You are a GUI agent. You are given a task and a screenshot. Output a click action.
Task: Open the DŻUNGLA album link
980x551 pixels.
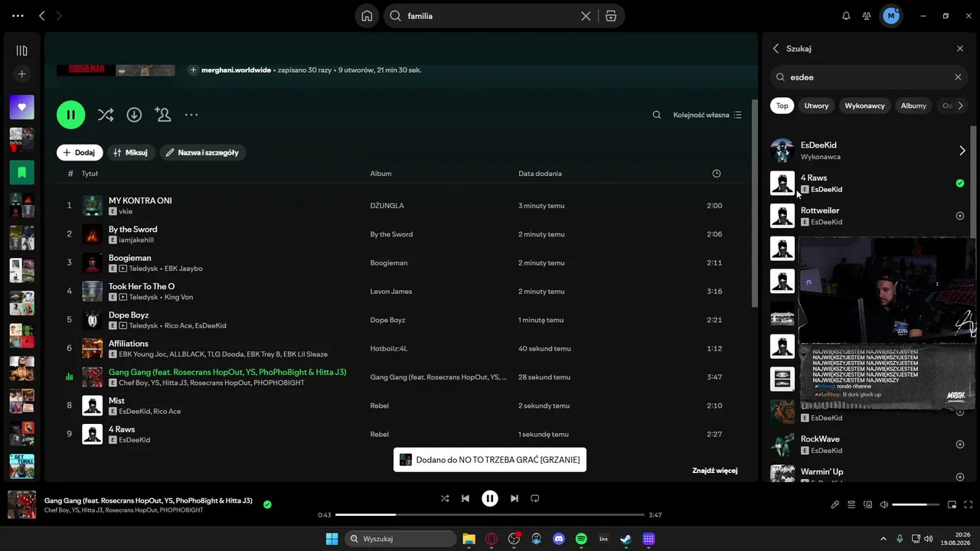pyautogui.click(x=387, y=206)
